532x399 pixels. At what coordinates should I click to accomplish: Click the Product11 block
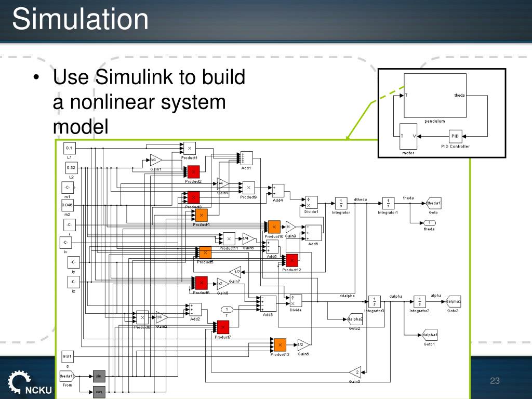(229, 239)
